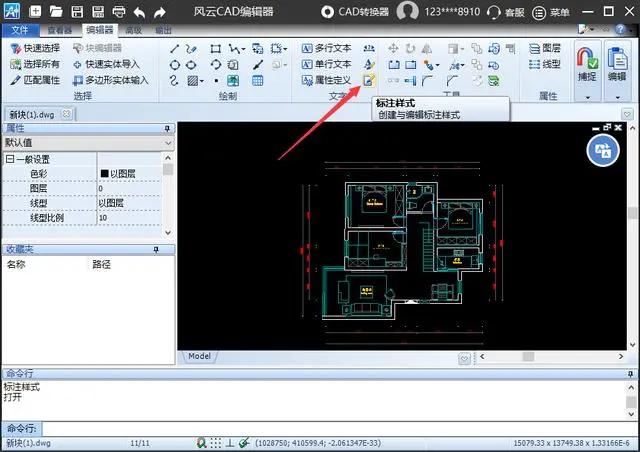Click the 线型 linetype tool in ribbon
This screenshot has width=640, height=452.
tap(544, 64)
